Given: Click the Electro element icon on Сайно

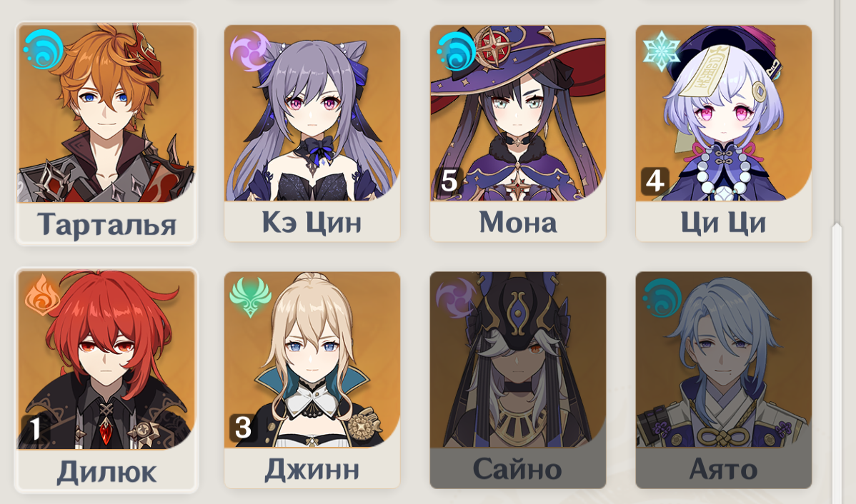Looking at the screenshot, I should [456, 298].
